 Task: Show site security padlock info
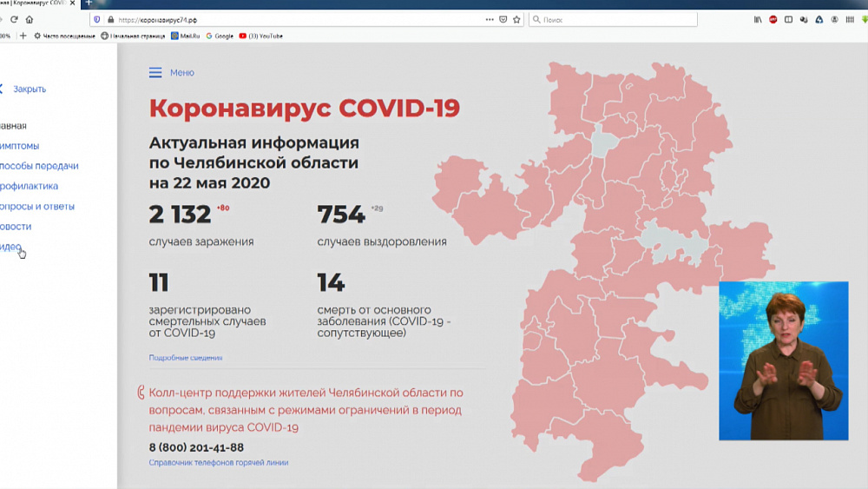click(x=111, y=19)
